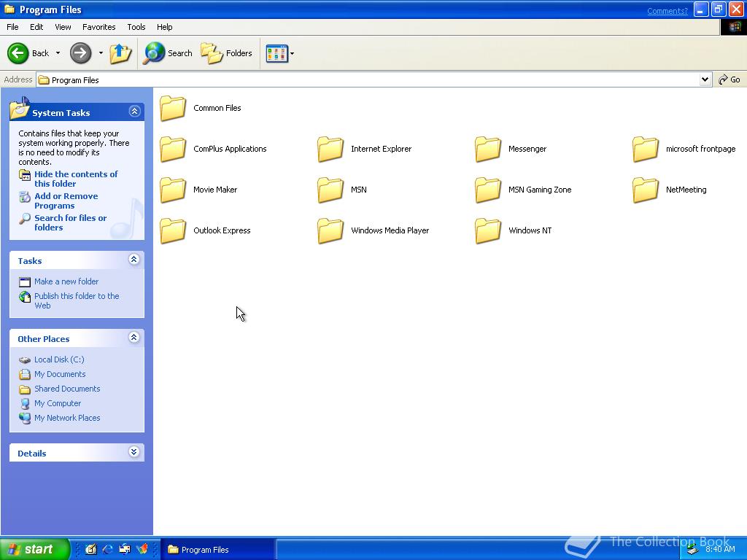Show the Folders tree pane
Viewport: 747px width, 560px height.
[x=226, y=52]
